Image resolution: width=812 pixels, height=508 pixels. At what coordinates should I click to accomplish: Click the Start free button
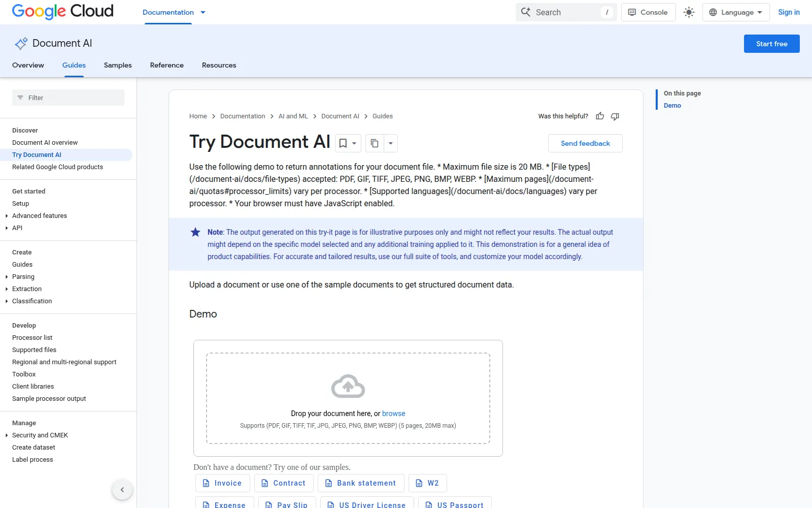(771, 44)
